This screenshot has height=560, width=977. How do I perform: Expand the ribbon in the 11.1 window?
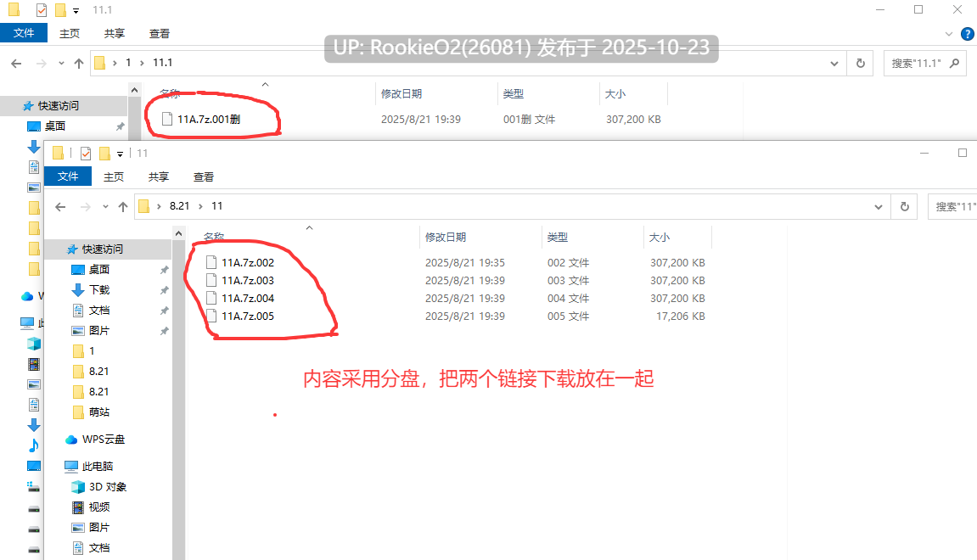(x=948, y=34)
